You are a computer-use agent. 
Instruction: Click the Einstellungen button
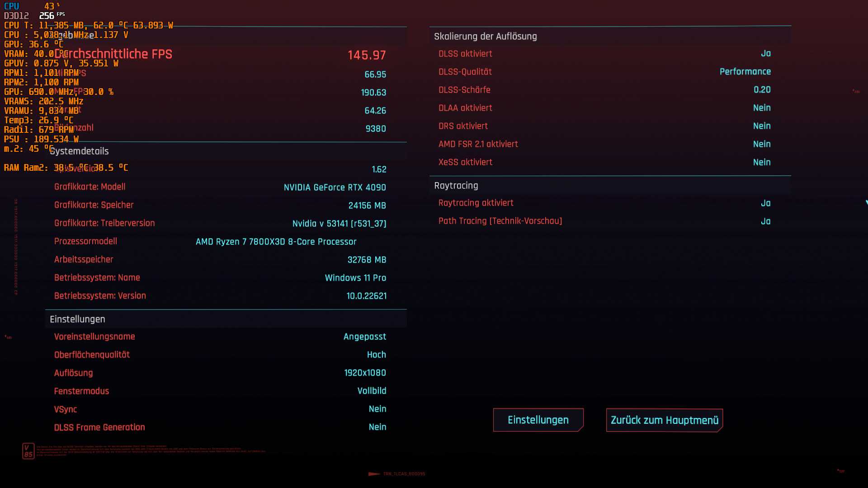pyautogui.click(x=538, y=420)
